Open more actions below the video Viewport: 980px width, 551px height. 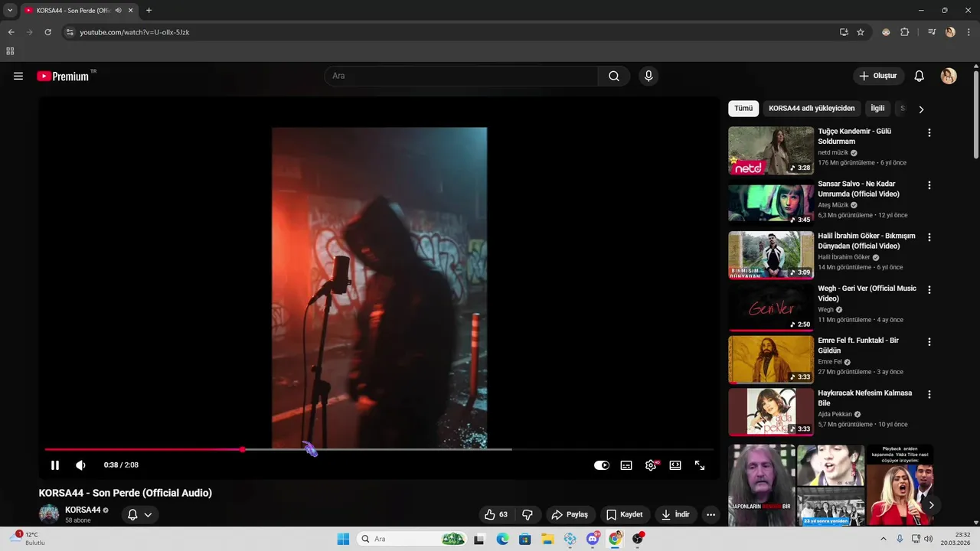[710, 514]
